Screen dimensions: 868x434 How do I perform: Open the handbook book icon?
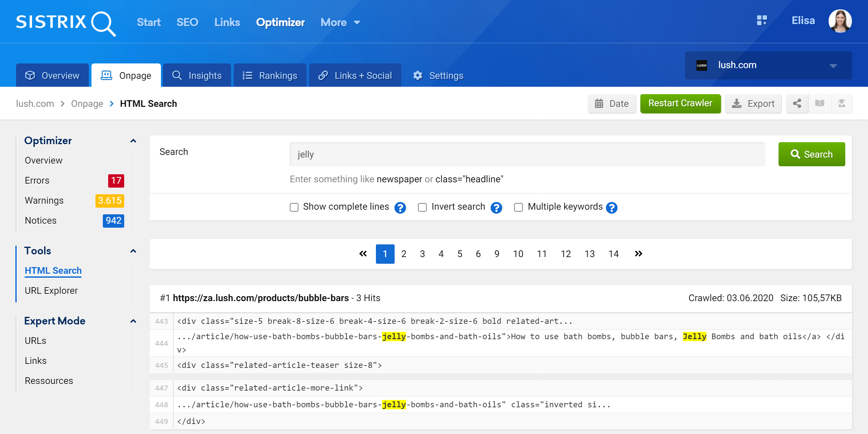[820, 103]
